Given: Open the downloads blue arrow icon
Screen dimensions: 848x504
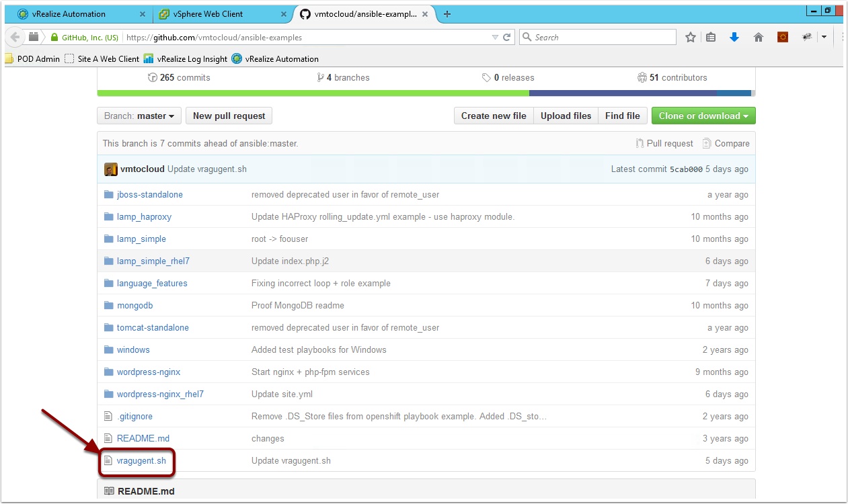Looking at the screenshot, I should pyautogui.click(x=734, y=38).
